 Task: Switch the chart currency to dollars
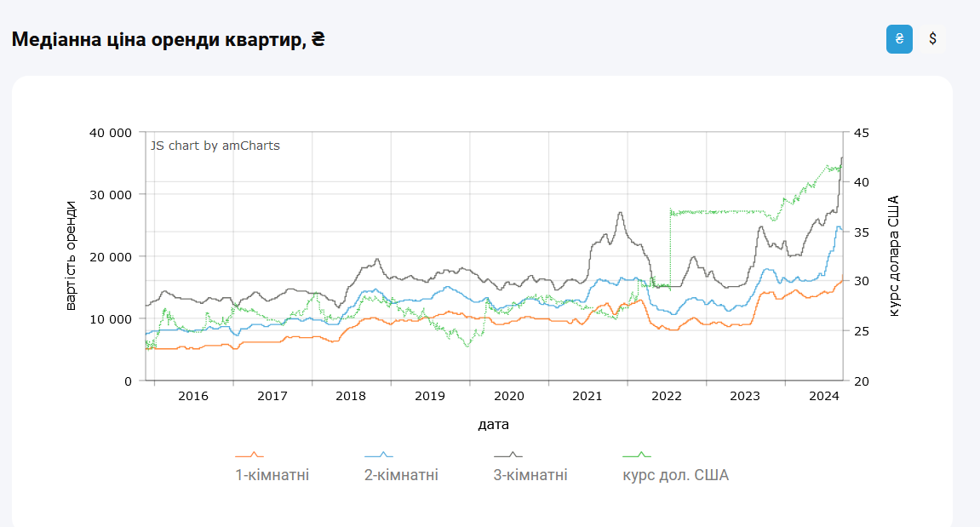click(933, 37)
